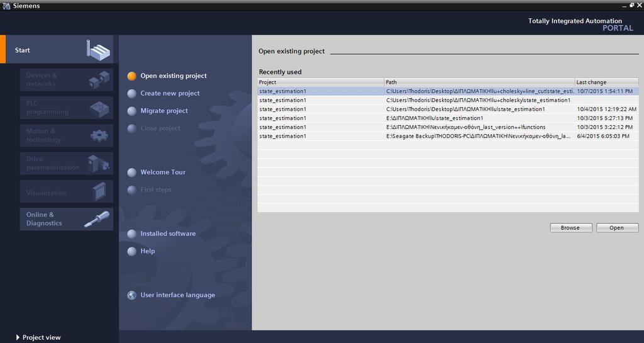Click the Motion & technology gear icon
644x343 pixels.
click(99, 135)
